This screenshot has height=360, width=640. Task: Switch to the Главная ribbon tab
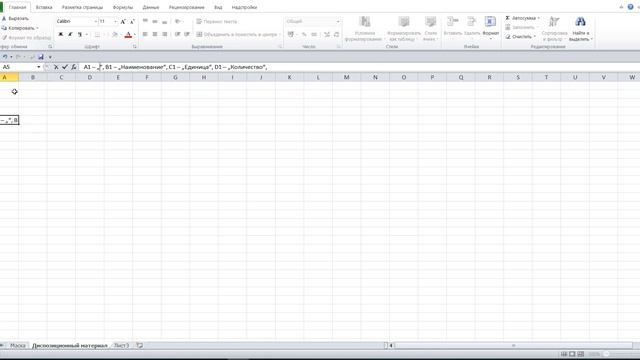coord(17,7)
